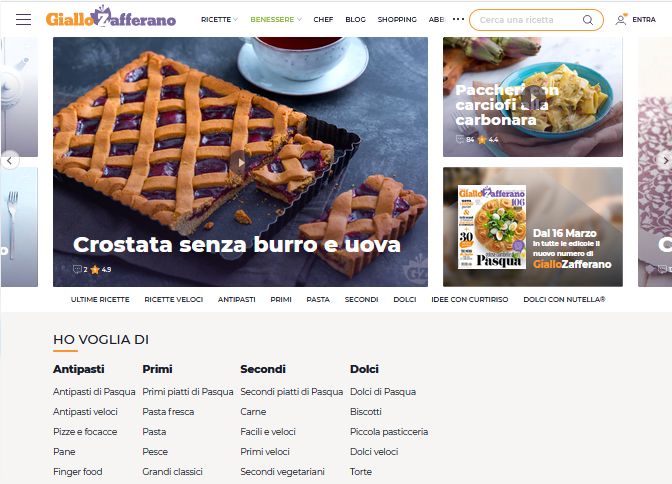
Task: Click the comments icon on Crostata recipe
Action: 77,269
